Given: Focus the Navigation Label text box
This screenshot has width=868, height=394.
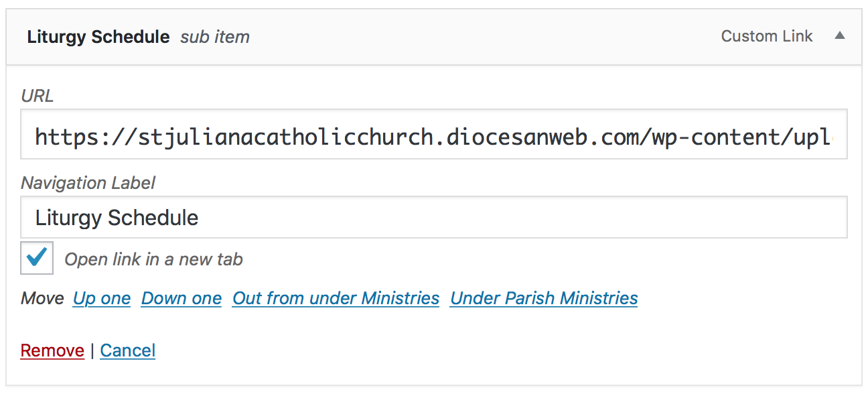Looking at the screenshot, I should point(434,218).
